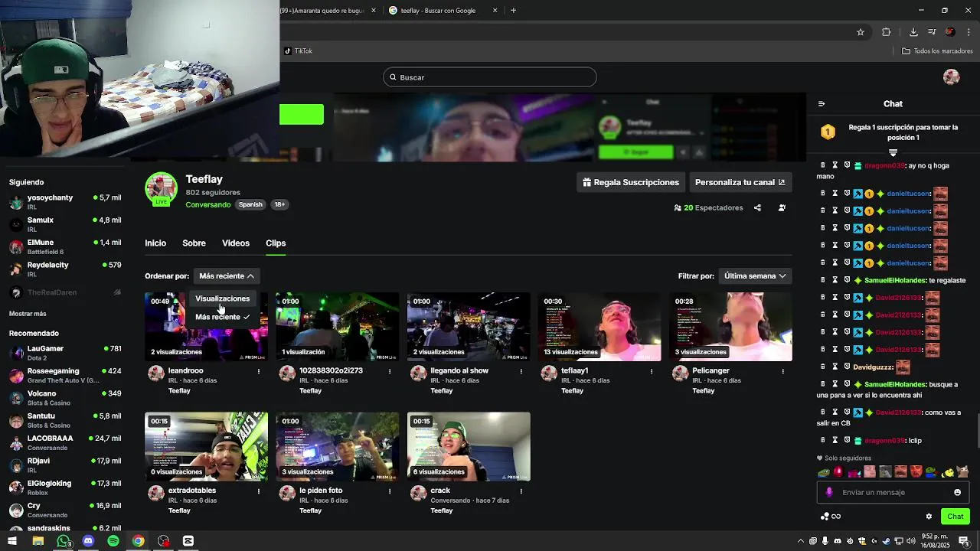Viewport: 980px width, 551px height.
Task: Open the Discord icon in the taskbar
Action: point(88,541)
